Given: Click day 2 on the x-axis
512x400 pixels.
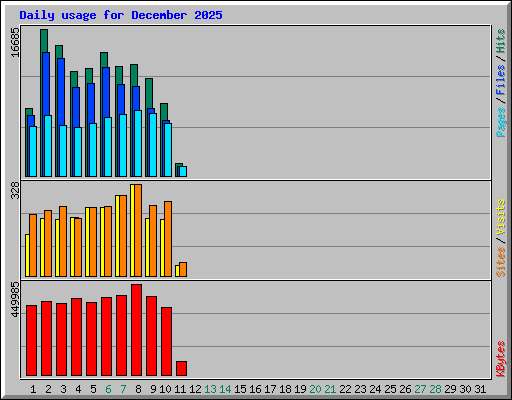Looking at the screenshot, I should tap(48, 389).
